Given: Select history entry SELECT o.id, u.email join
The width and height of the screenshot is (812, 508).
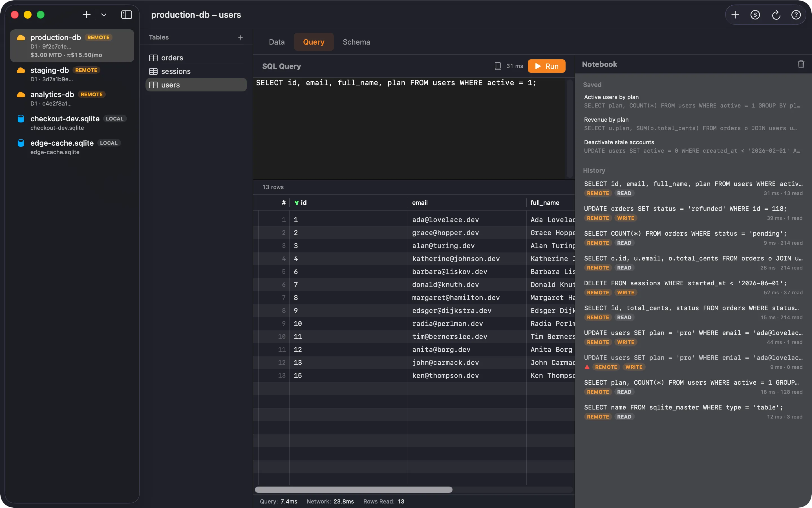Looking at the screenshot, I should click(693, 263).
